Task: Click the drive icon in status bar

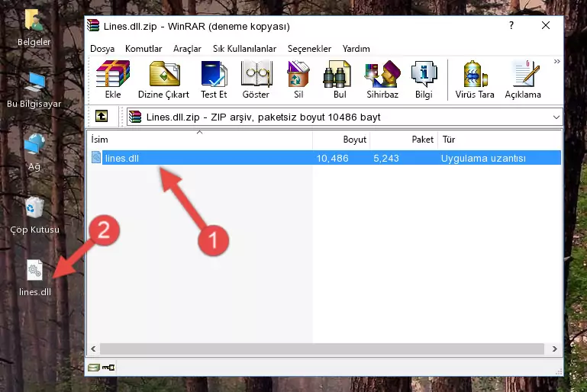Action: point(94,368)
